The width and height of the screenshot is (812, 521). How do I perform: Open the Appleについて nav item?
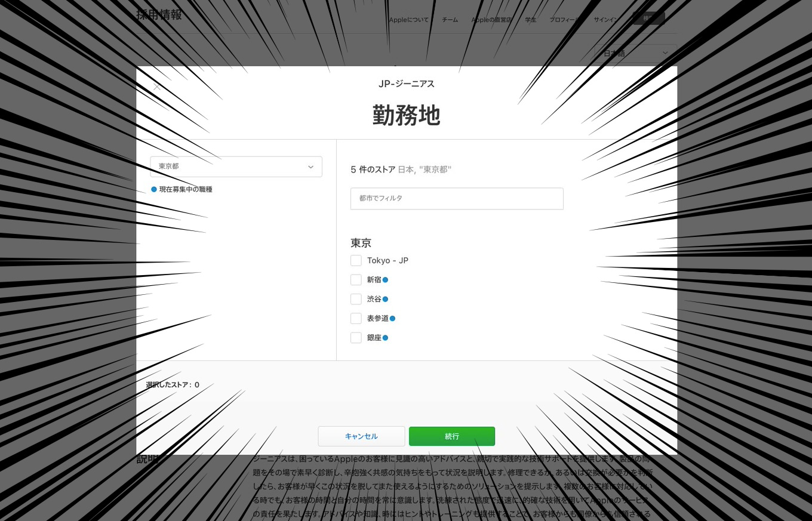point(409,20)
